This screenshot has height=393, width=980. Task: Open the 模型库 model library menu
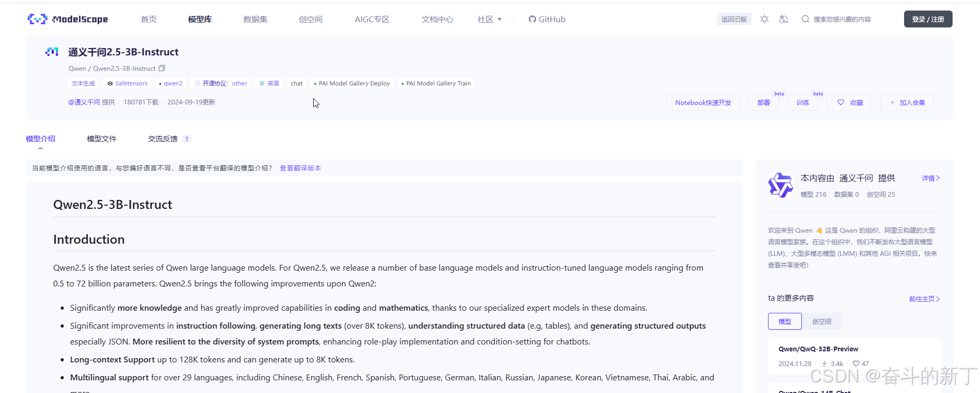[200, 20]
